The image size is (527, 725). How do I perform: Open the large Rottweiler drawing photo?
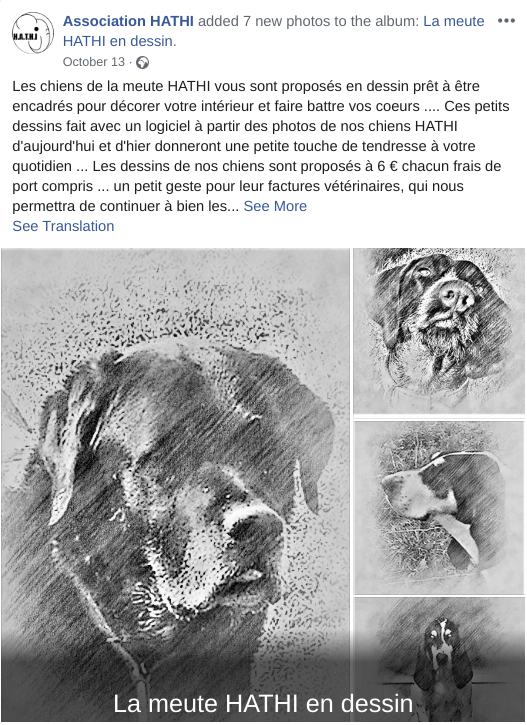175,485
